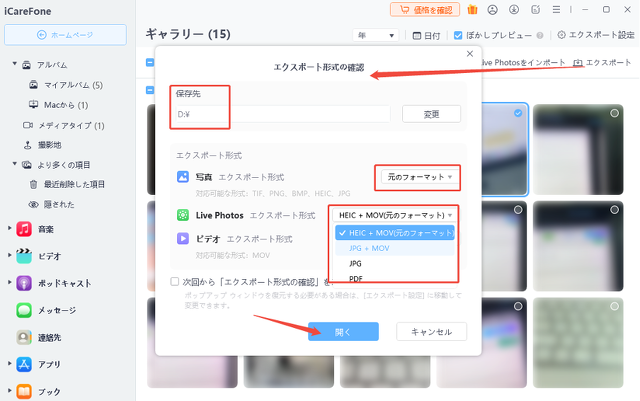640x401 pixels.
Task: Open the Video clapperboard icon in sidebar
Action: 24,256
